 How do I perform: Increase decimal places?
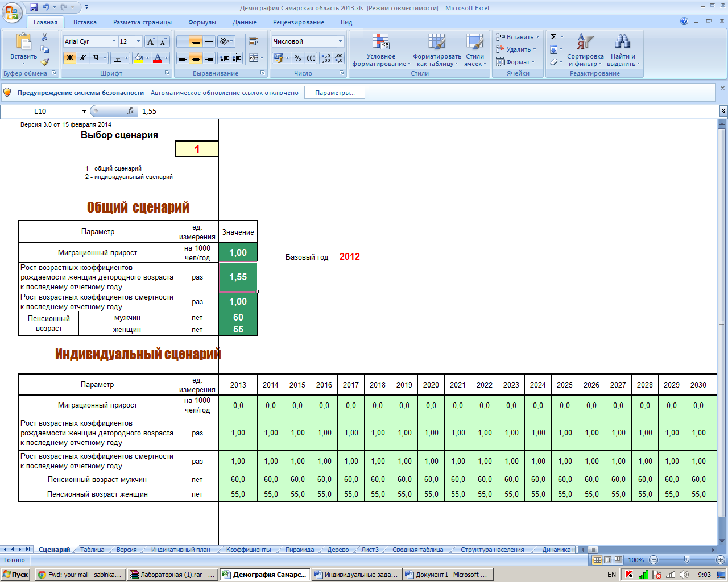[325, 58]
